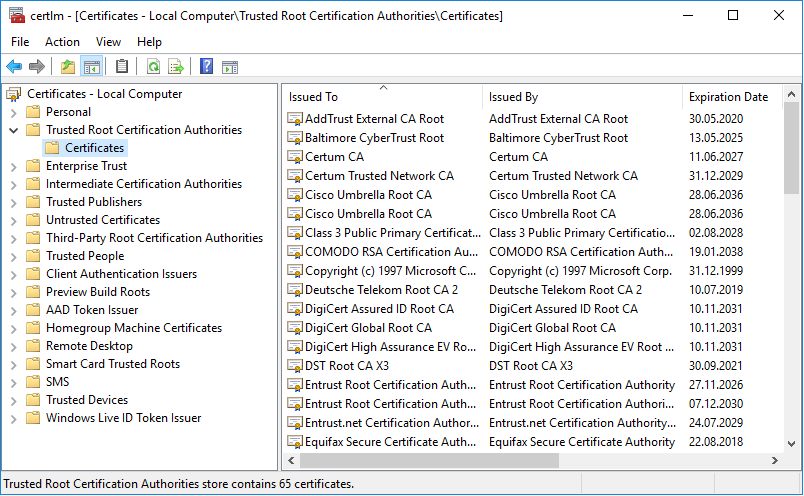The width and height of the screenshot is (804, 496).
Task: Expand the AAD Token Issuer node
Action: point(13,310)
